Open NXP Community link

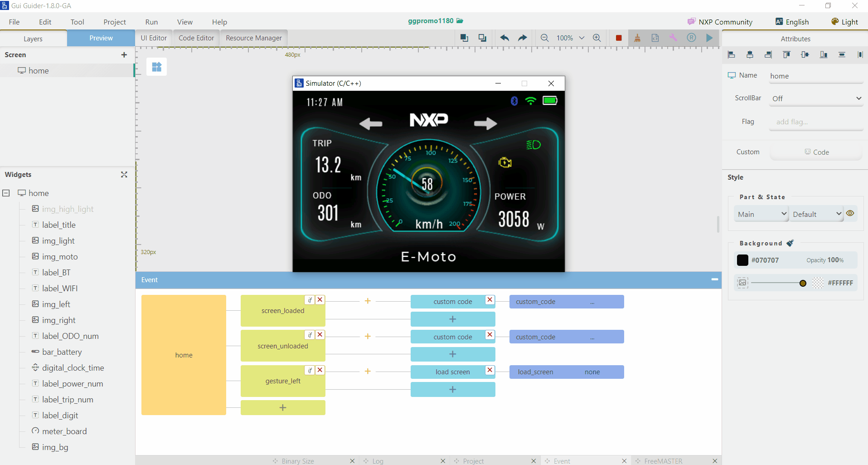point(720,21)
